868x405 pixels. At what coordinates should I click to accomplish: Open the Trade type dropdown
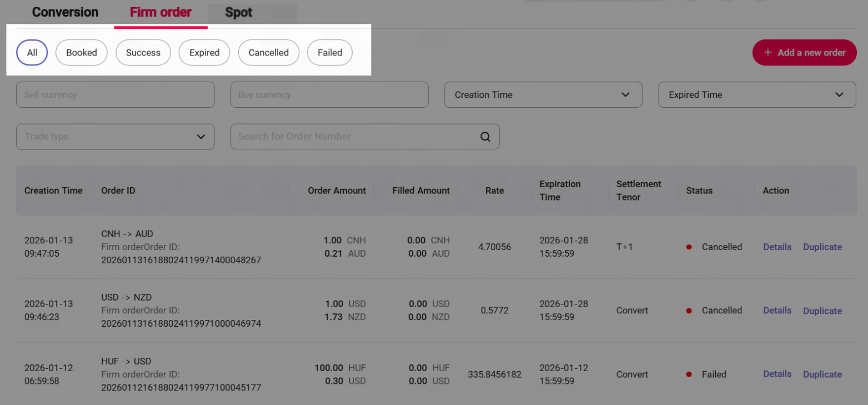click(x=115, y=137)
